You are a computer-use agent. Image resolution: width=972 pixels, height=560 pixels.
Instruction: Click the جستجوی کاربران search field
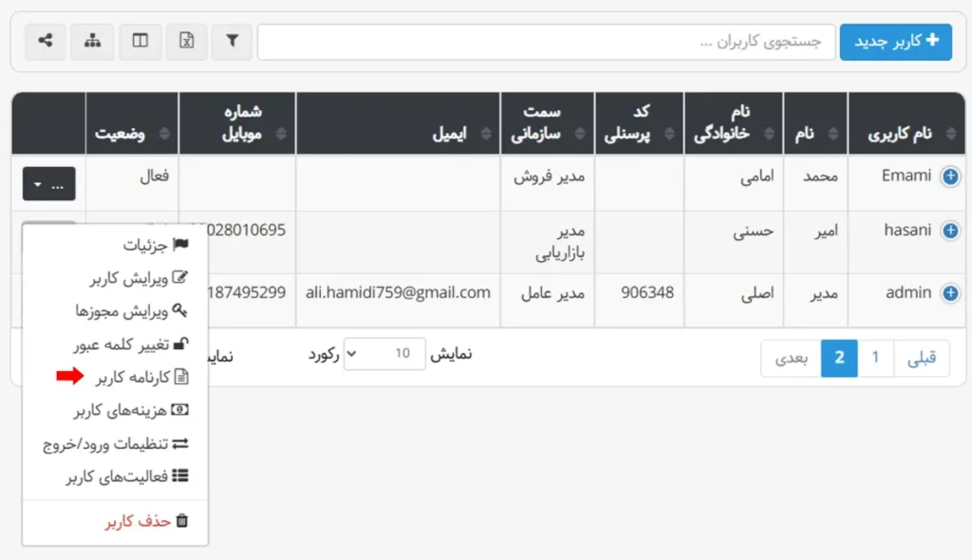544,42
